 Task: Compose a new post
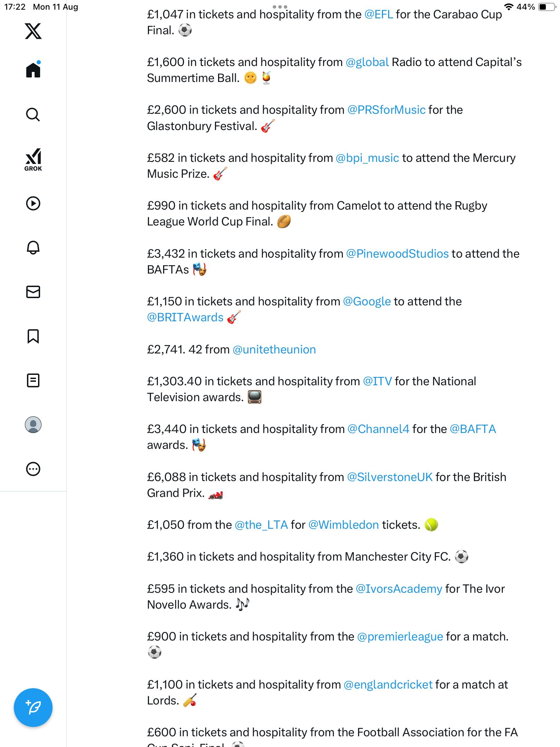click(33, 708)
